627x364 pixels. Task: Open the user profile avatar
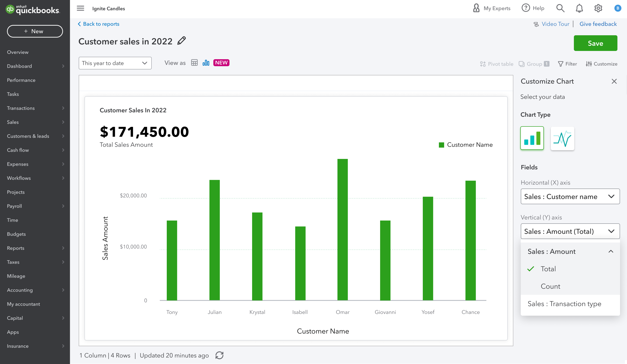coord(618,8)
